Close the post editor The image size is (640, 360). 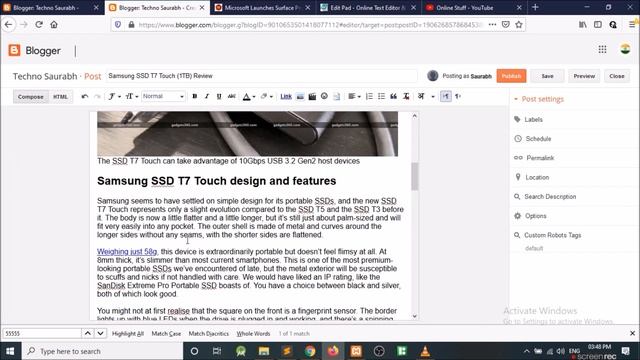[x=616, y=76]
